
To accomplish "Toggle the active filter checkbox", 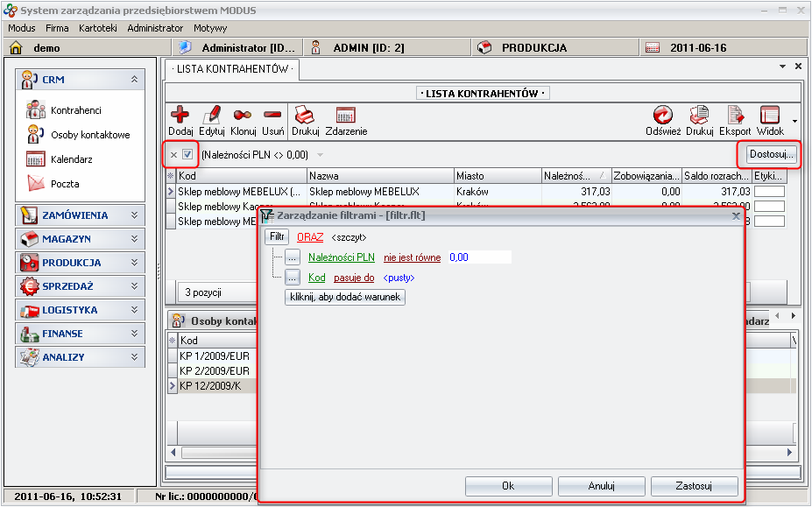I will pos(187,155).
